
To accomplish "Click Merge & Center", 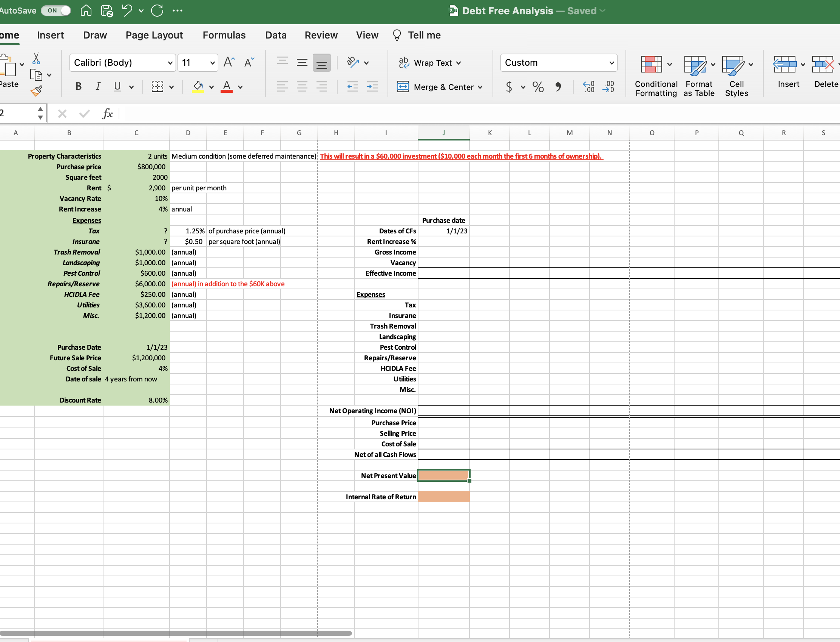I will point(440,87).
